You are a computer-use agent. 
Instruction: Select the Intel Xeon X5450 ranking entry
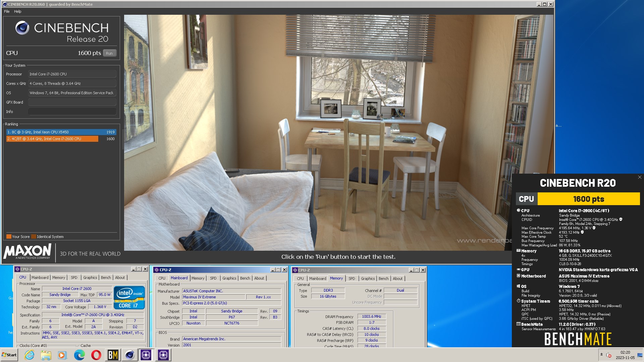tap(61, 132)
